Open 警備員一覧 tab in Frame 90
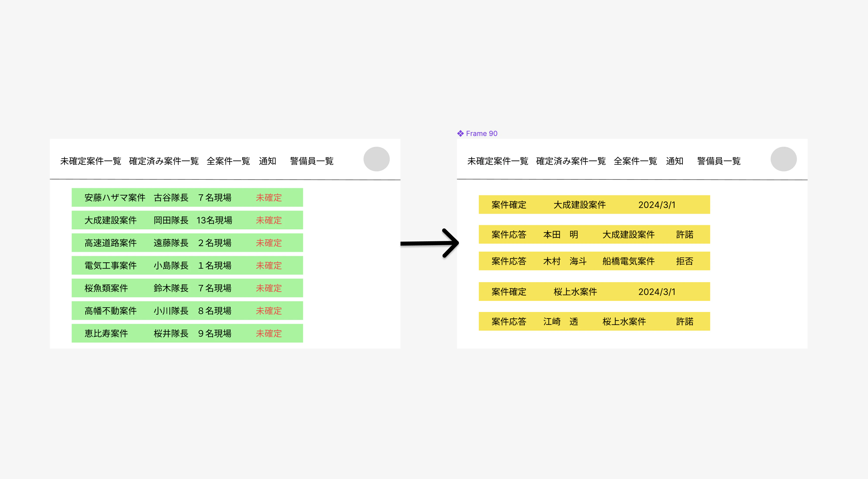Screen dimensions: 868x479 [719, 161]
